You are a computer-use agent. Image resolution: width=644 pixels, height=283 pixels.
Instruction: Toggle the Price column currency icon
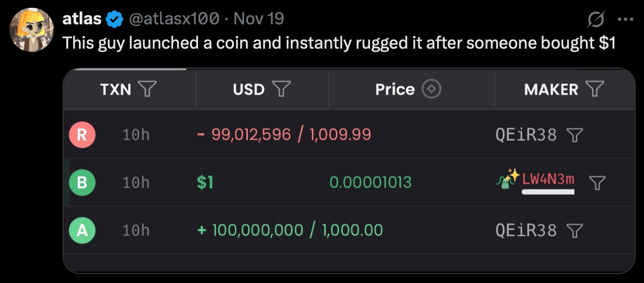pyautogui.click(x=432, y=88)
